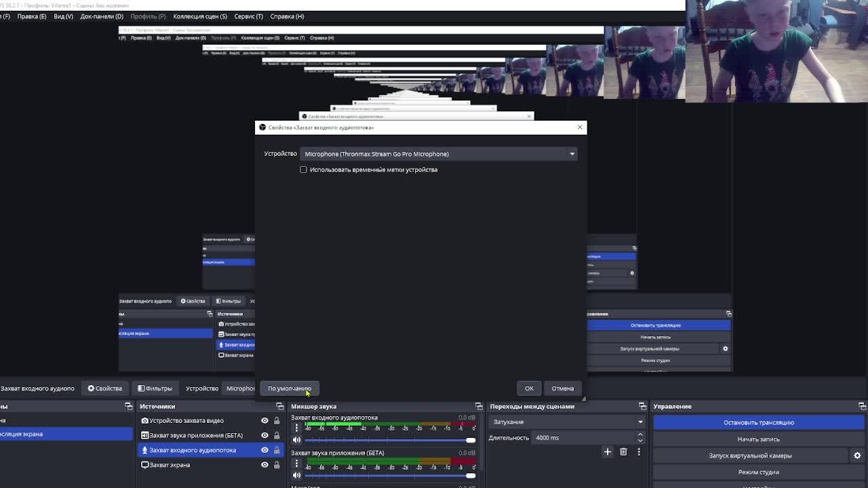This screenshot has height=488, width=868.
Task: Click the Отмена button
Action: point(562,388)
